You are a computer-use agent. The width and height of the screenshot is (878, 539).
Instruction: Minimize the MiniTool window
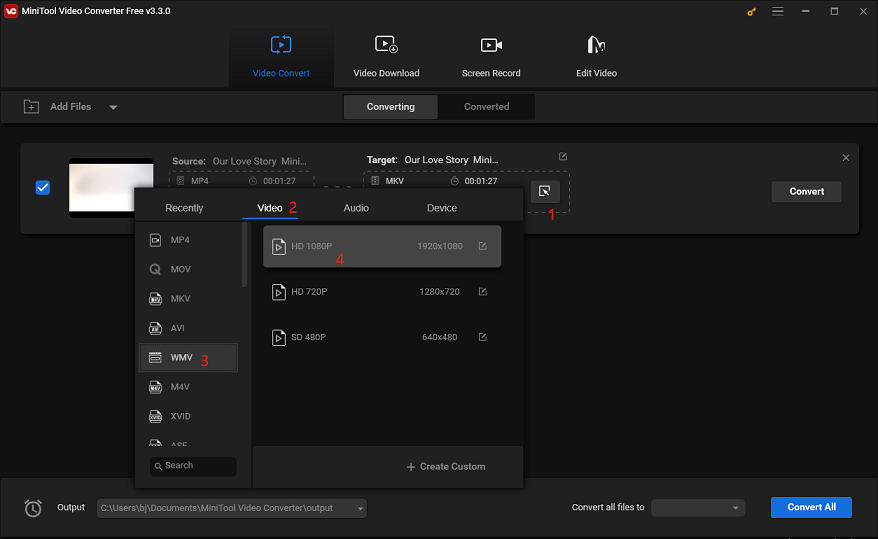point(805,11)
